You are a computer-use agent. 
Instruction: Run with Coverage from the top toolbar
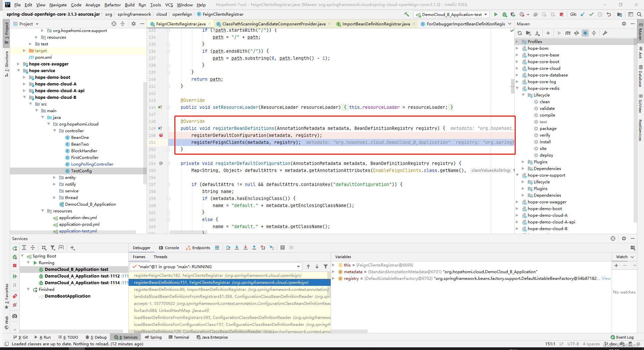pos(513,14)
